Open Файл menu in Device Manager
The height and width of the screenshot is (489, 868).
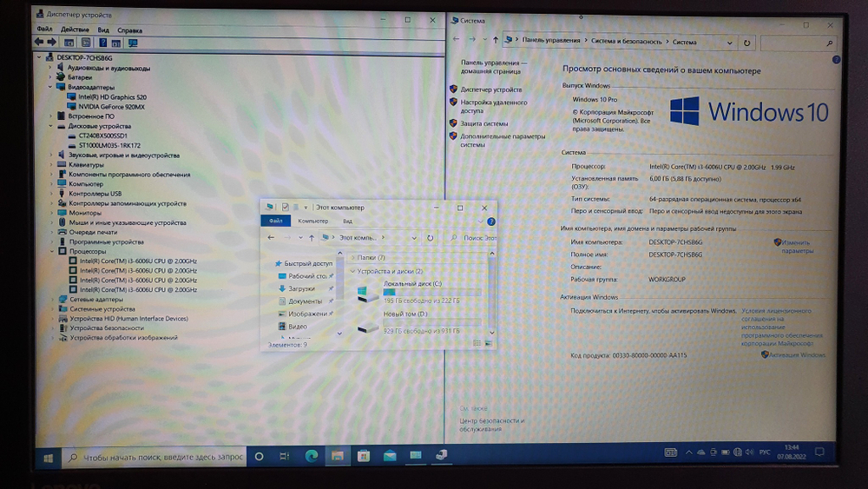click(44, 30)
